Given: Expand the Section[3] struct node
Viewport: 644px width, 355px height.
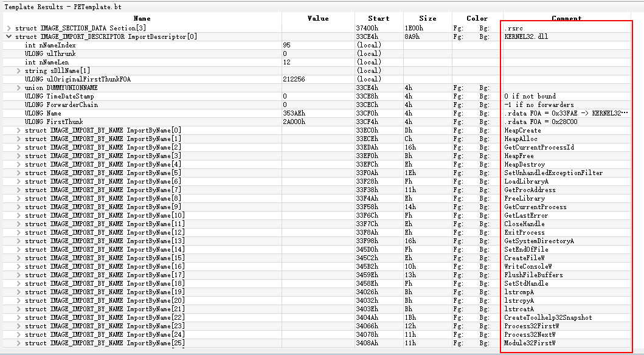Looking at the screenshot, I should click(8, 29).
